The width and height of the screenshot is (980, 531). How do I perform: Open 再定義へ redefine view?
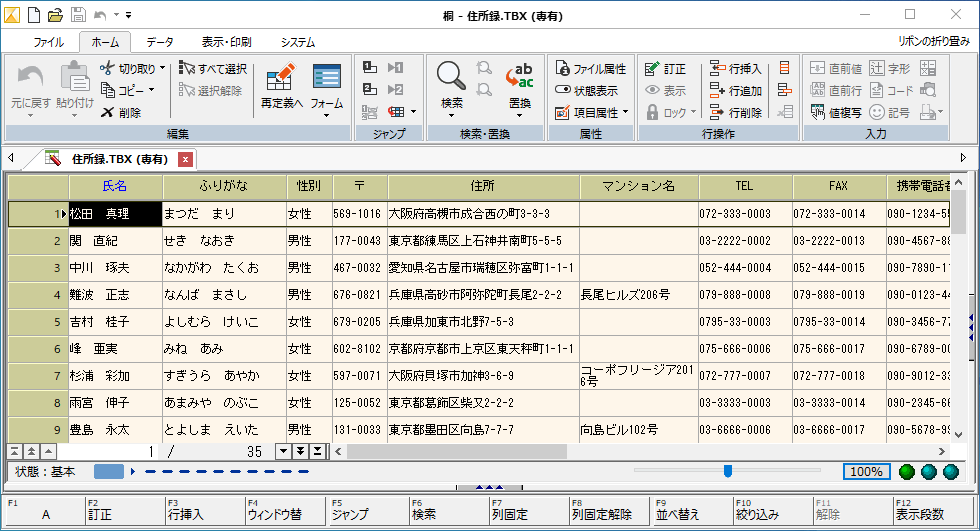(281, 86)
